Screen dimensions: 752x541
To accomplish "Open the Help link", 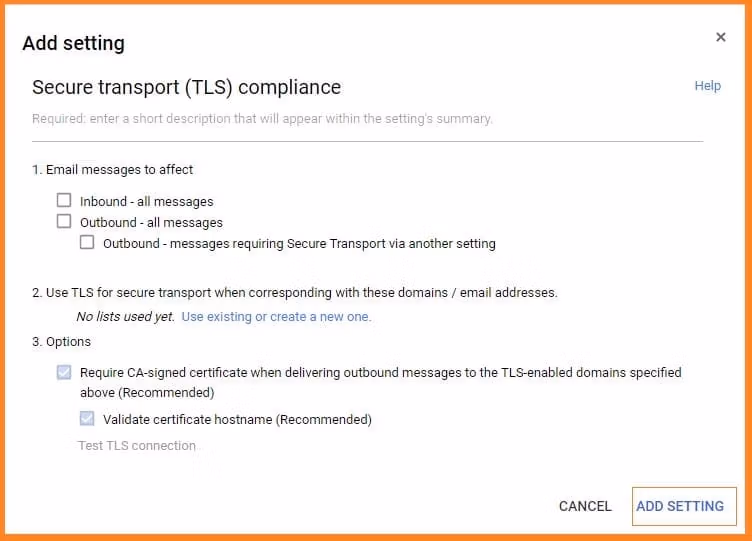I will 707,86.
